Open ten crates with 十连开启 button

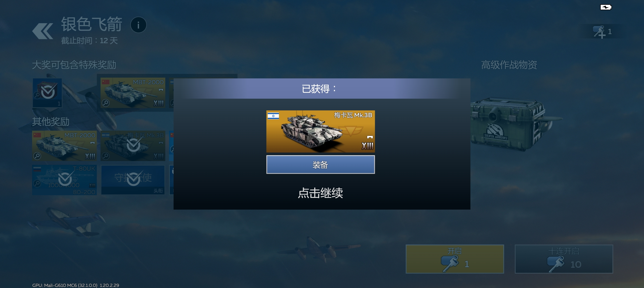point(564,259)
